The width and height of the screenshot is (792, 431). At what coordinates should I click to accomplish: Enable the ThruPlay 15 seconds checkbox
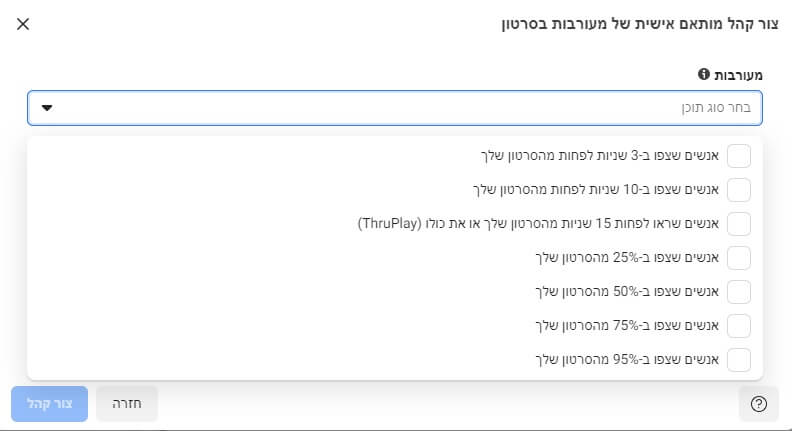[x=738, y=224]
